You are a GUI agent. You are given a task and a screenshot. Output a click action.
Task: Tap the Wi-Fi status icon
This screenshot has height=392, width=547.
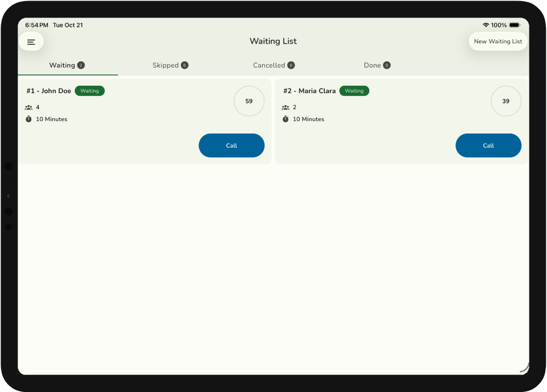tap(486, 26)
